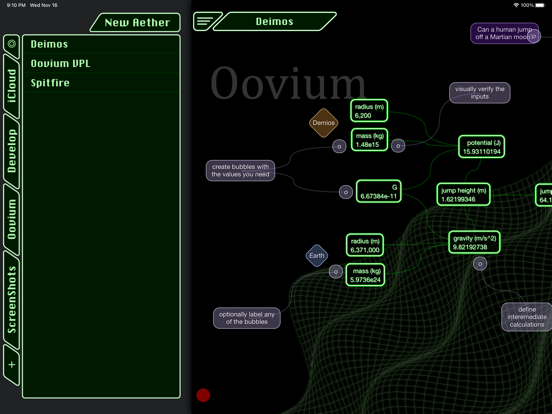
Task: Tap the circle connector below gravity bubble
Action: [480, 264]
